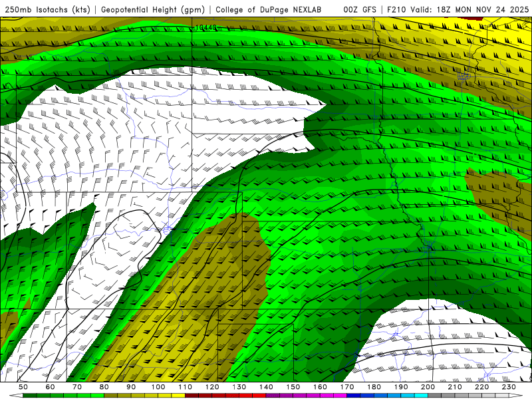This screenshot has height=399, width=532.
Task: Select the dark gray swatch starting at 200
Action: tap(435, 396)
